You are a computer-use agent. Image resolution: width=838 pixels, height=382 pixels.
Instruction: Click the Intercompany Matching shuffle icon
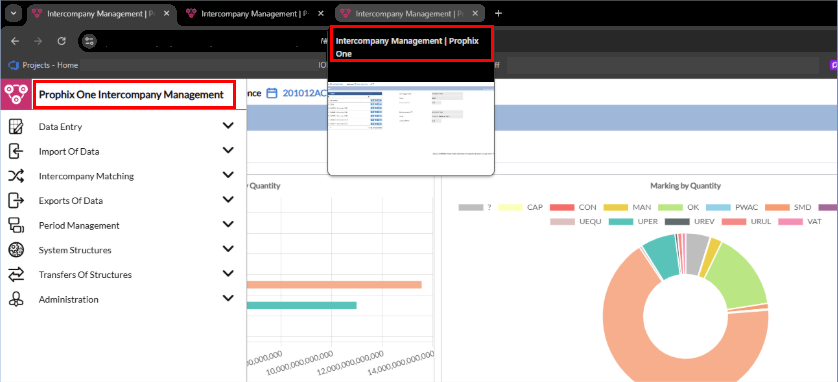(16, 176)
